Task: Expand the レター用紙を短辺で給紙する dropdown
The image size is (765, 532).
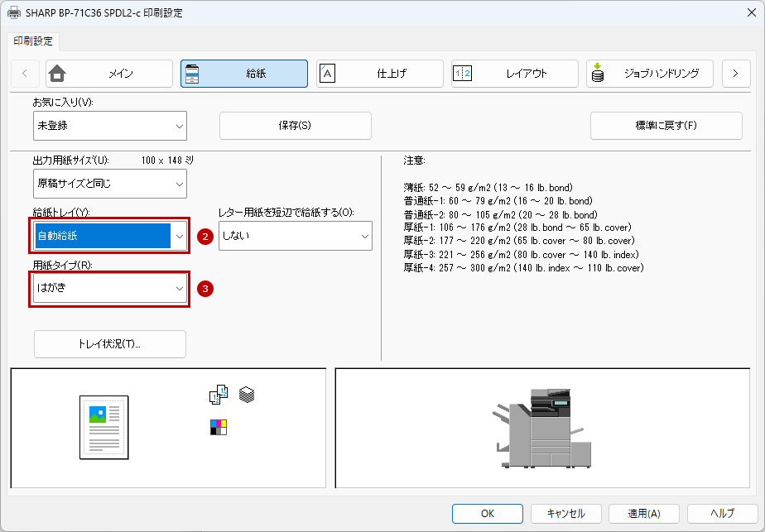Action: point(296,236)
